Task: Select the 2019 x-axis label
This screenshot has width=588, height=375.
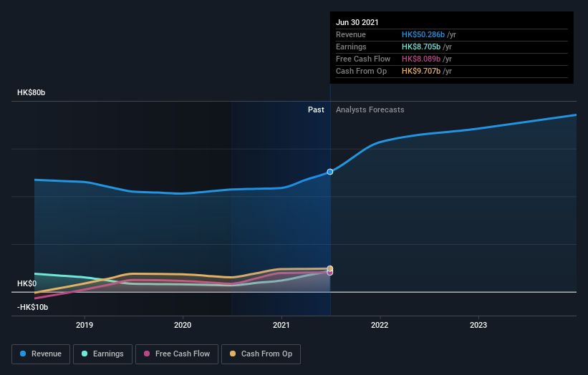Action: click(x=85, y=325)
